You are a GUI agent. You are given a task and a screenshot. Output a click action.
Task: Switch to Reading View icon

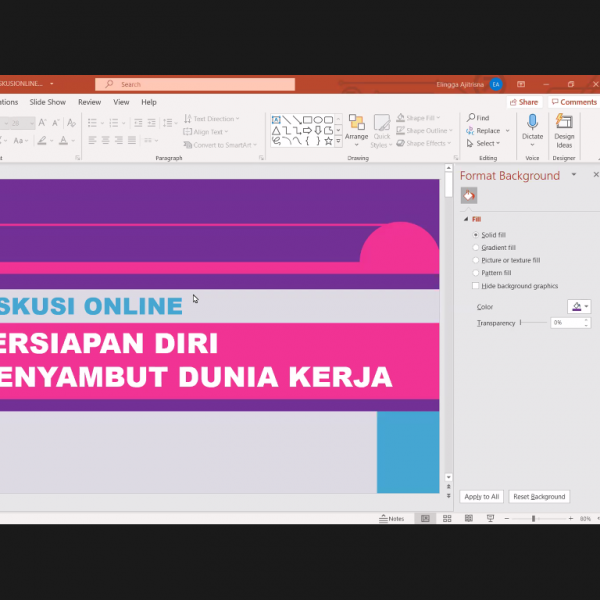pyautogui.click(x=469, y=518)
